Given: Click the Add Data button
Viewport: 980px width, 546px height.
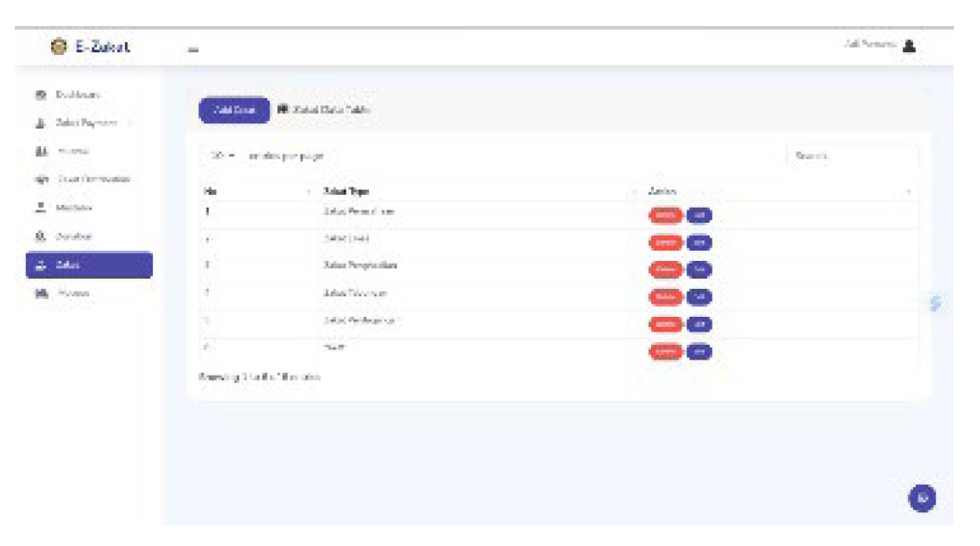Looking at the screenshot, I should pyautogui.click(x=234, y=110).
